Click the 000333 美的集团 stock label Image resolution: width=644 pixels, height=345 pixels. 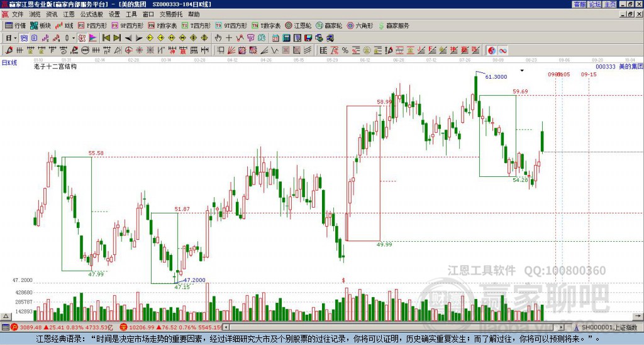619,66
